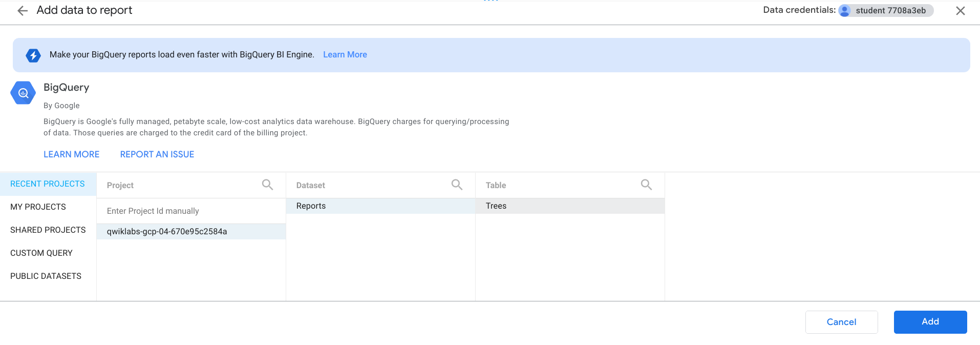This screenshot has width=980, height=345.
Task: Open search in the Table column
Action: coord(646,185)
